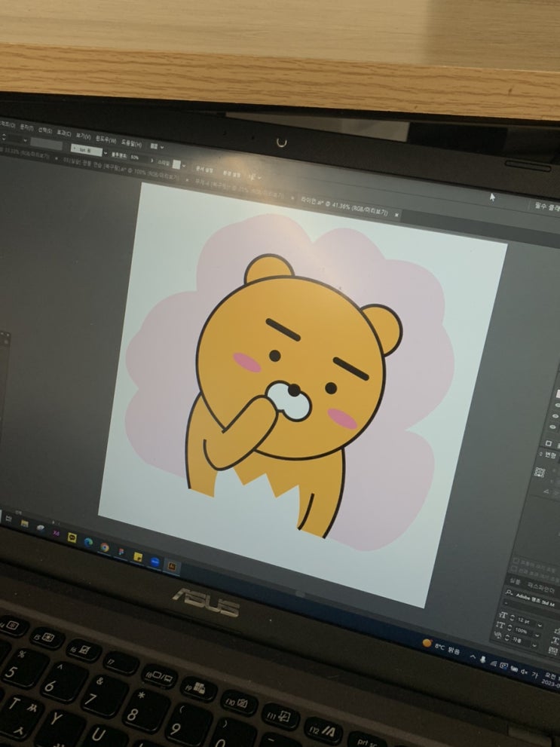Open the 문자(T) menu
The image size is (560, 747).
26,127
